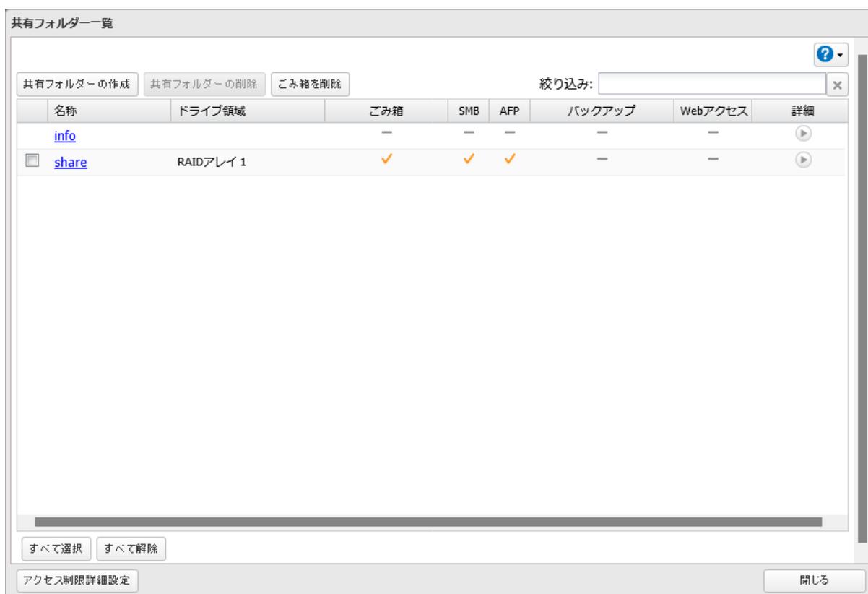This screenshot has height=594, width=868.
Task: Click the 詳細 column header
Action: [804, 110]
